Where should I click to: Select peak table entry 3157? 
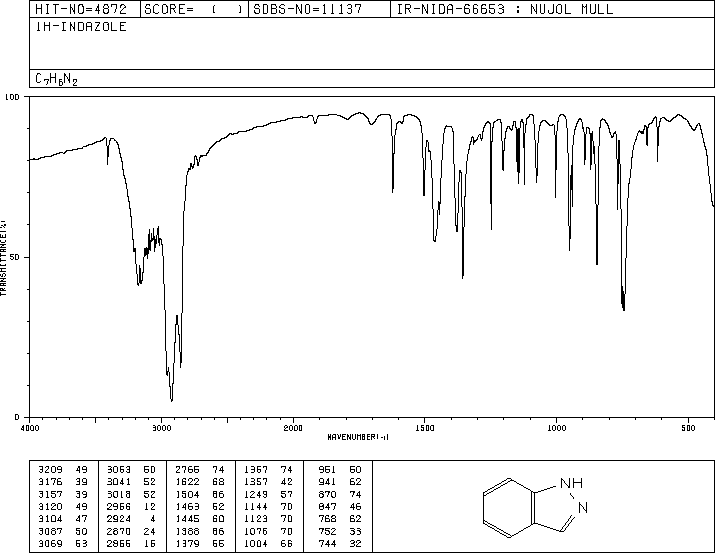[50, 494]
